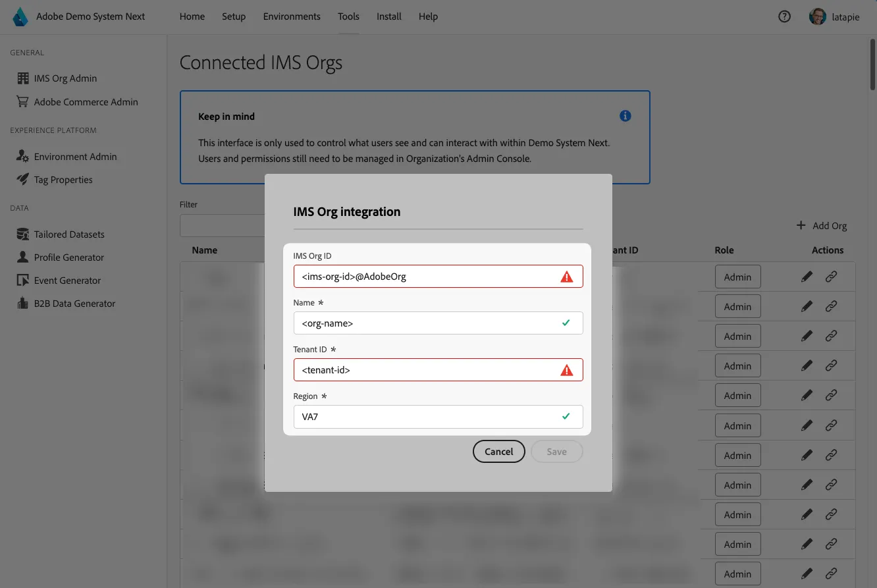The image size is (877, 588).
Task: Cancel the IMS Org integration dialog
Action: tap(498, 452)
